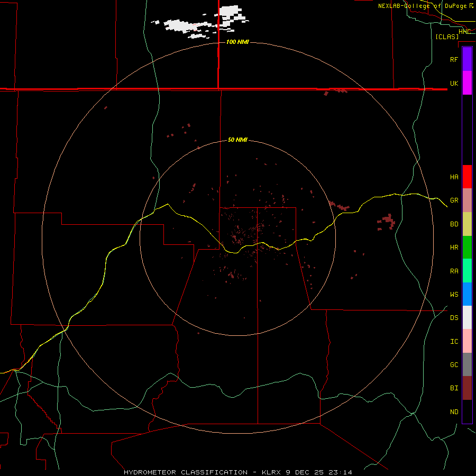Click the dark red BI echo cluster east
This screenshot has height=476, width=476.
click(x=387, y=222)
